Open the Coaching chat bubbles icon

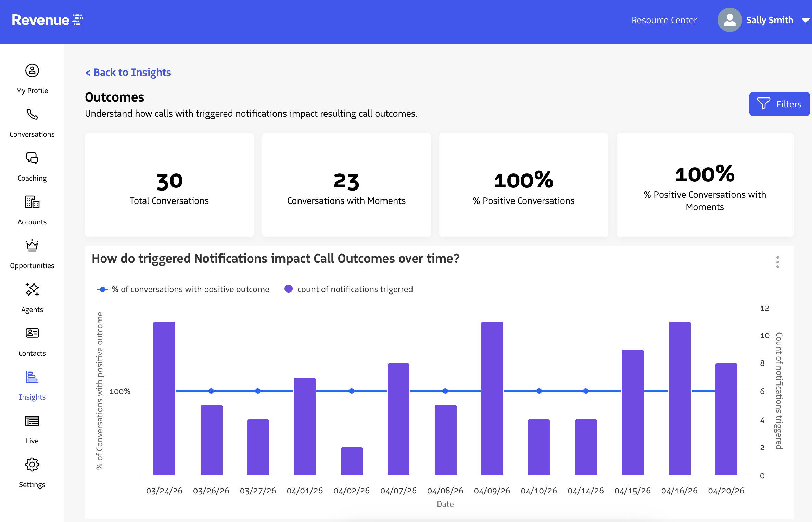click(32, 158)
